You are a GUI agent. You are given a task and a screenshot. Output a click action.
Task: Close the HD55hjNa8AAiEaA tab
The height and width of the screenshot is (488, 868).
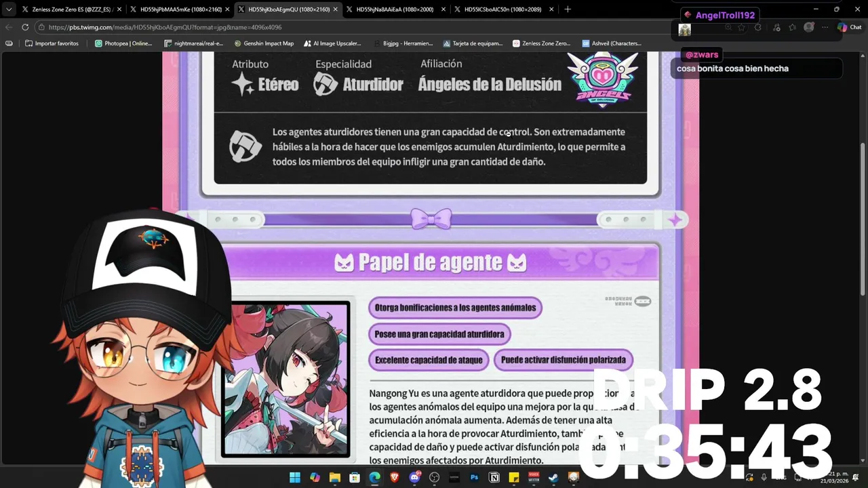click(x=443, y=9)
